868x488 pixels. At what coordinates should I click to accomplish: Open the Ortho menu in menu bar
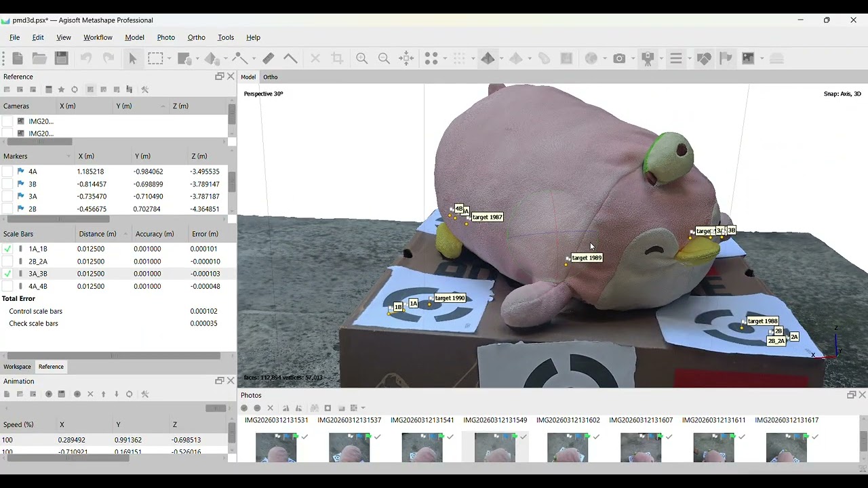tap(196, 37)
